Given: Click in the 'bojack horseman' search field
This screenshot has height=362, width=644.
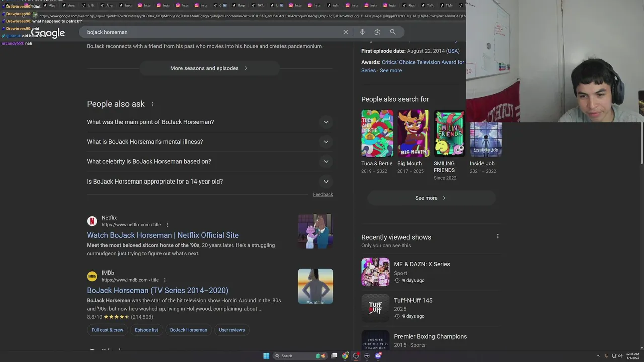Looking at the screenshot, I should point(211,32).
